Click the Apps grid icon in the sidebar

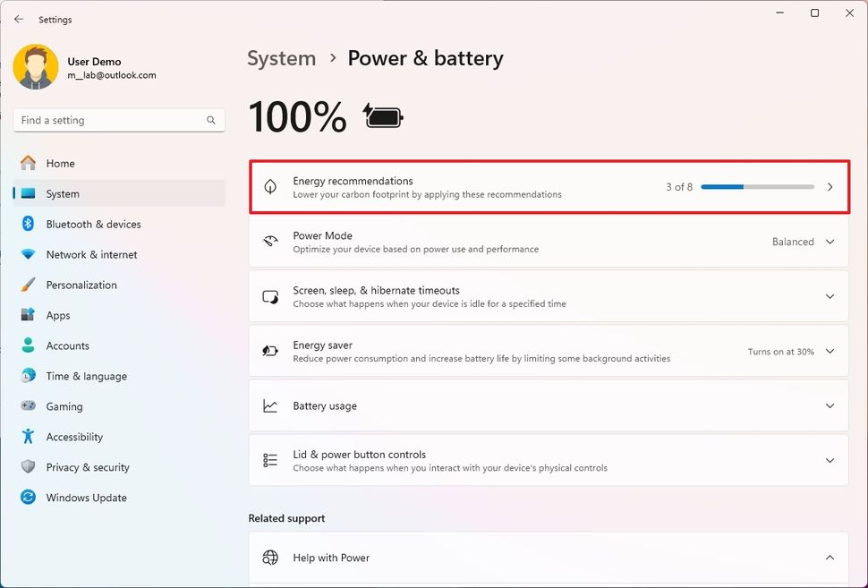28,315
